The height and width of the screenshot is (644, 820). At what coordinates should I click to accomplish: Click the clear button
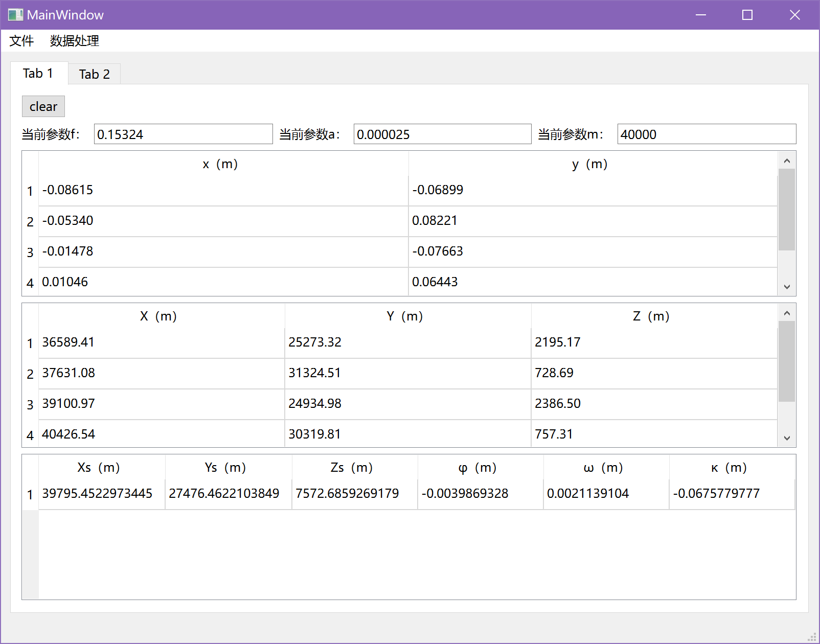point(43,106)
